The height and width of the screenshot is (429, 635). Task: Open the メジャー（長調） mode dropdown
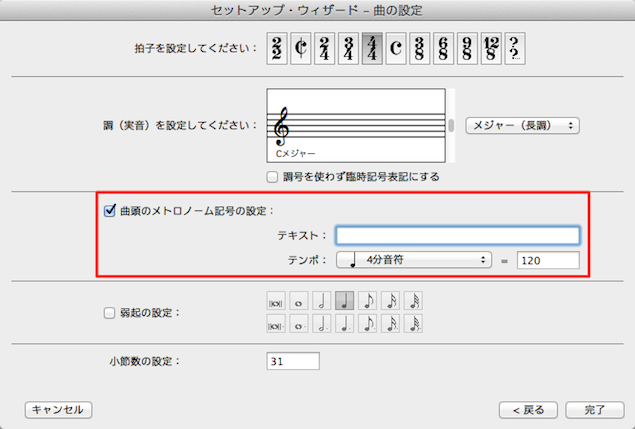tap(522, 126)
